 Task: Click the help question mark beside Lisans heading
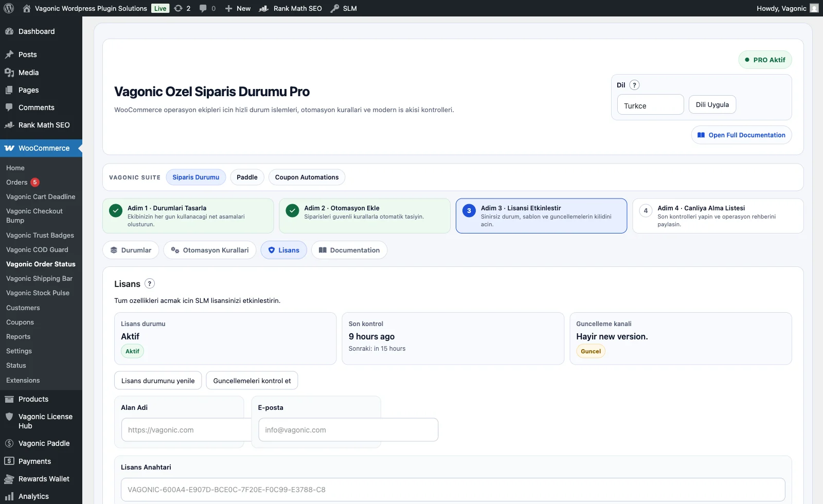click(x=150, y=283)
